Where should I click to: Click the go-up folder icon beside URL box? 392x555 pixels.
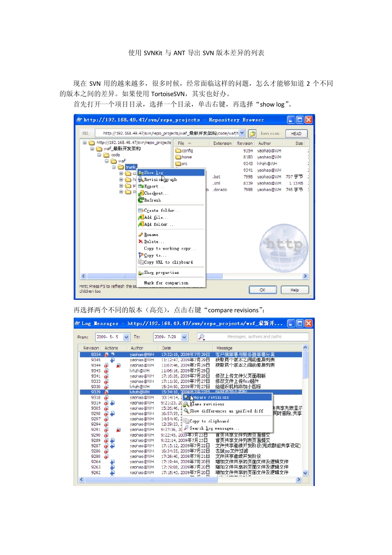(x=252, y=133)
